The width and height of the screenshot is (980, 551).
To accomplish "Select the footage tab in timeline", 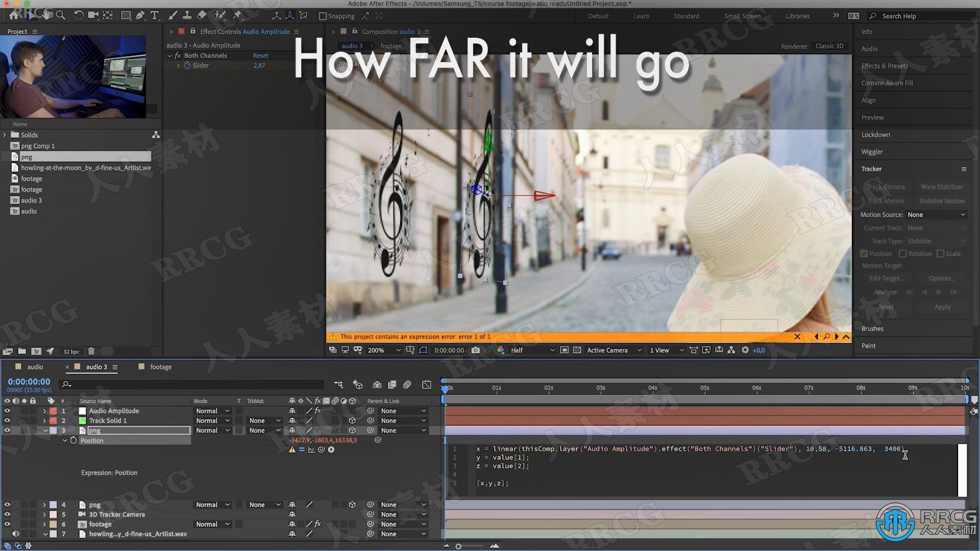I will point(161,367).
